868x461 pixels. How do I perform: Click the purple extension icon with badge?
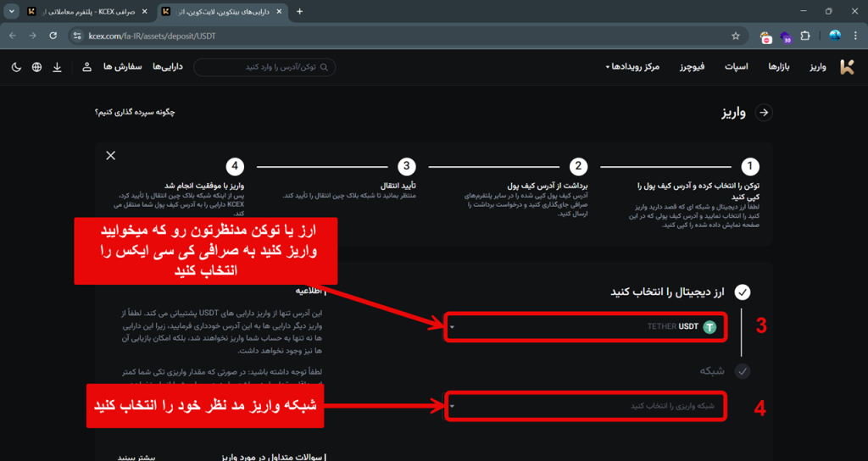[786, 37]
